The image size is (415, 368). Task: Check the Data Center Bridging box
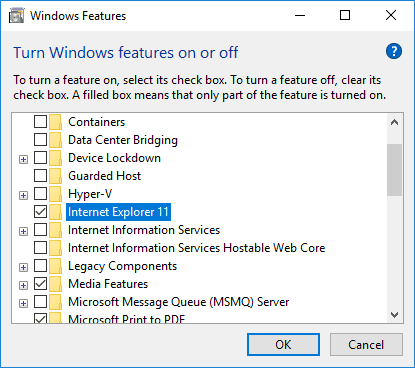click(40, 140)
